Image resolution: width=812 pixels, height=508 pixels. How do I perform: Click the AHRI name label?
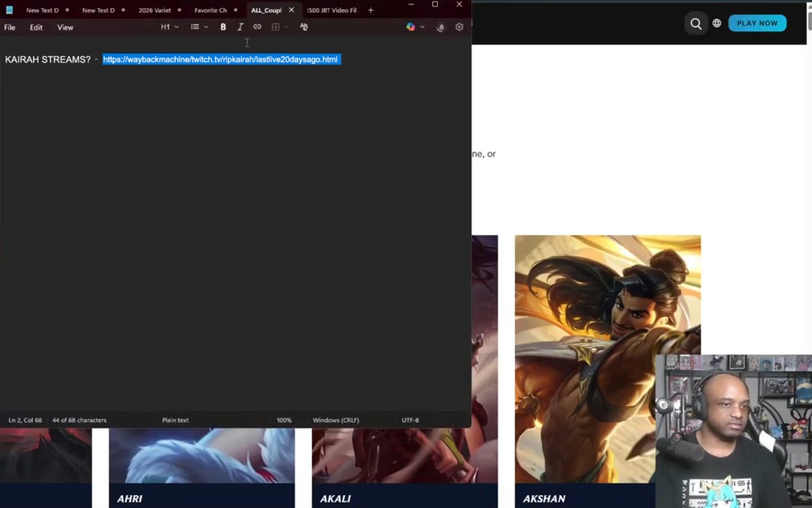(x=129, y=499)
